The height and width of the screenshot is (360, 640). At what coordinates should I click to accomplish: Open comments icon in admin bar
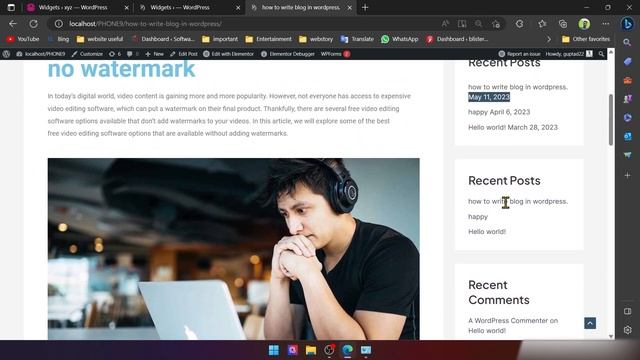point(132,54)
